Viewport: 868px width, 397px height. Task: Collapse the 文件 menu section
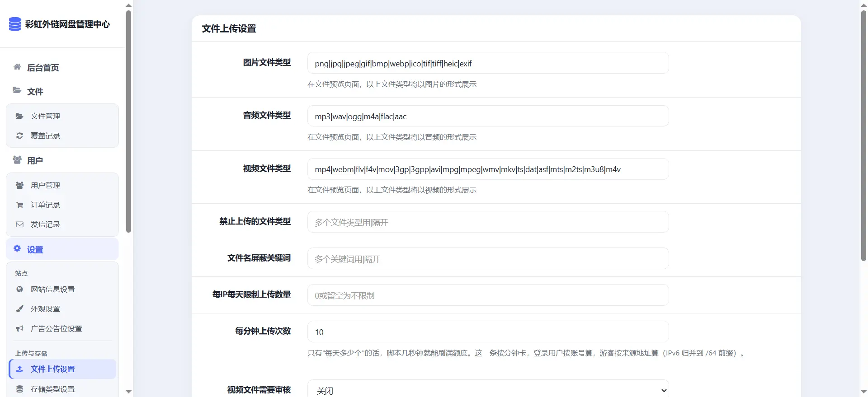click(x=62, y=91)
